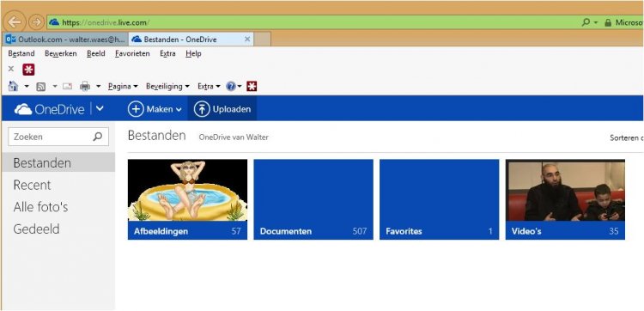This screenshot has height=311, width=644.
Task: Click the RSS feeds icon
Action: (x=40, y=86)
